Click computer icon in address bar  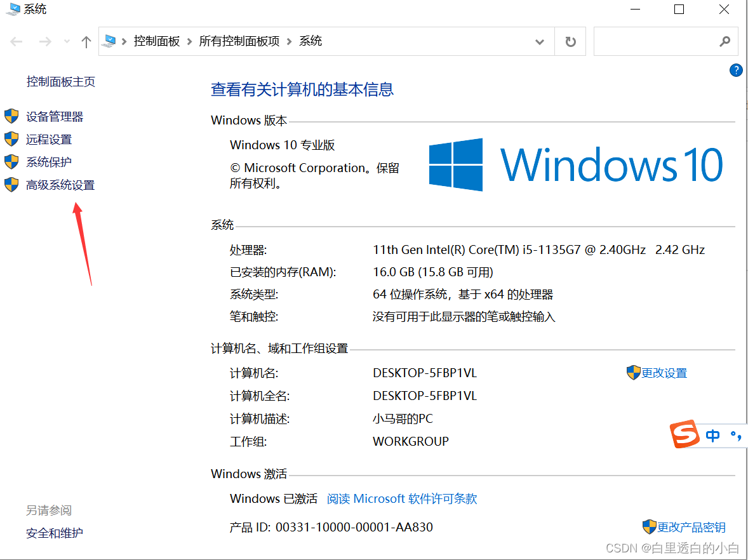click(110, 41)
